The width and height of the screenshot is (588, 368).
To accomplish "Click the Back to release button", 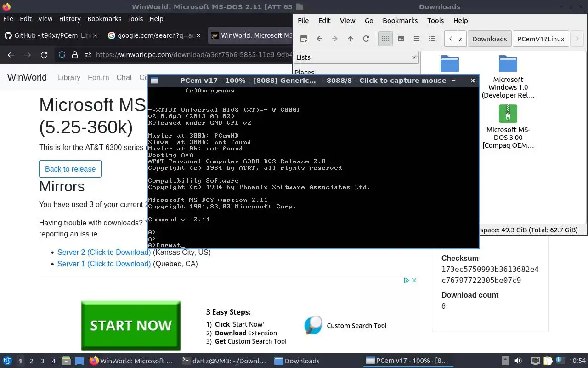I will coord(70,169).
